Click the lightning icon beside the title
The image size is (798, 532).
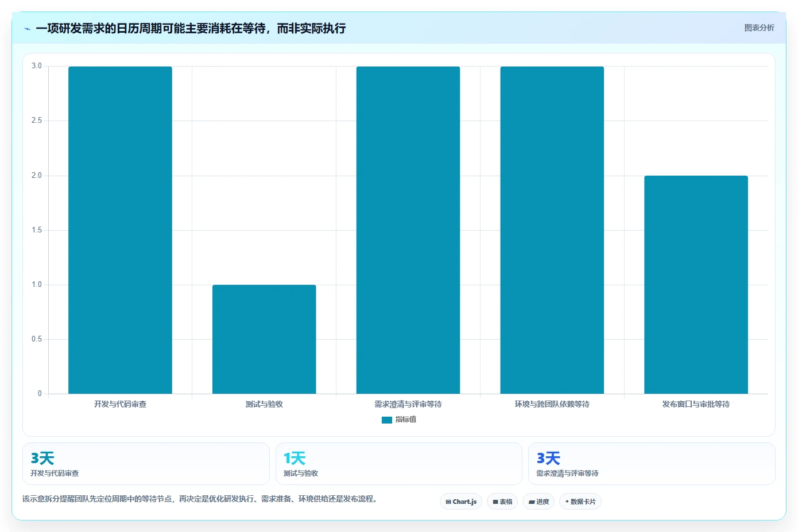coord(27,29)
